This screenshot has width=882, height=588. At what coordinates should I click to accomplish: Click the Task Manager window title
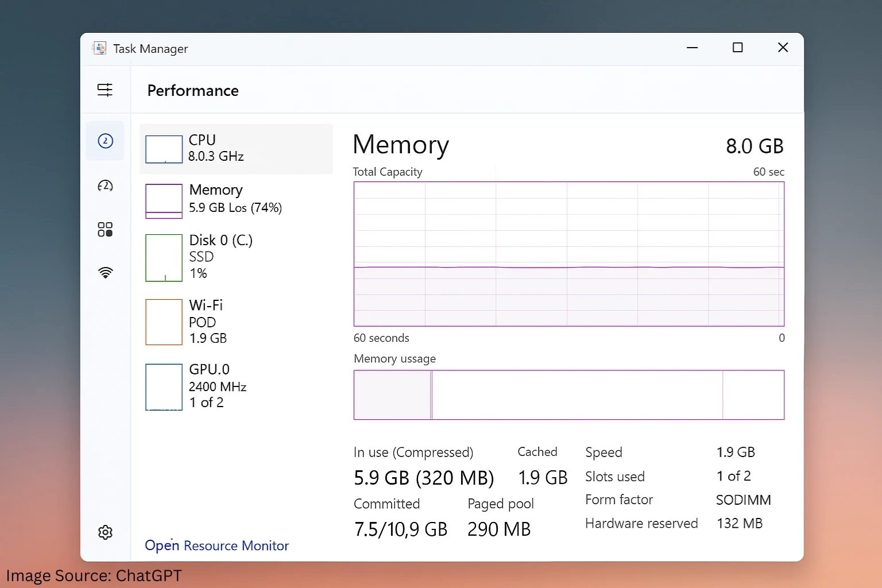pyautogui.click(x=150, y=49)
